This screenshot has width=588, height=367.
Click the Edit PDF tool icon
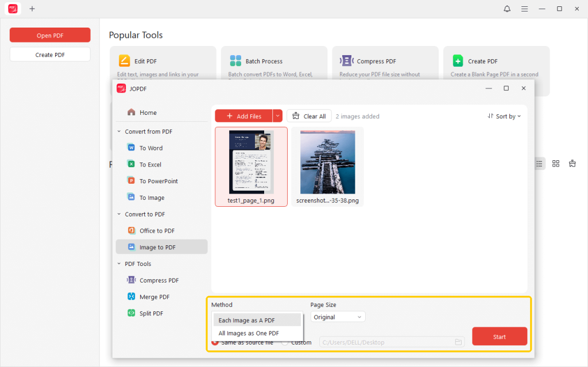124,61
